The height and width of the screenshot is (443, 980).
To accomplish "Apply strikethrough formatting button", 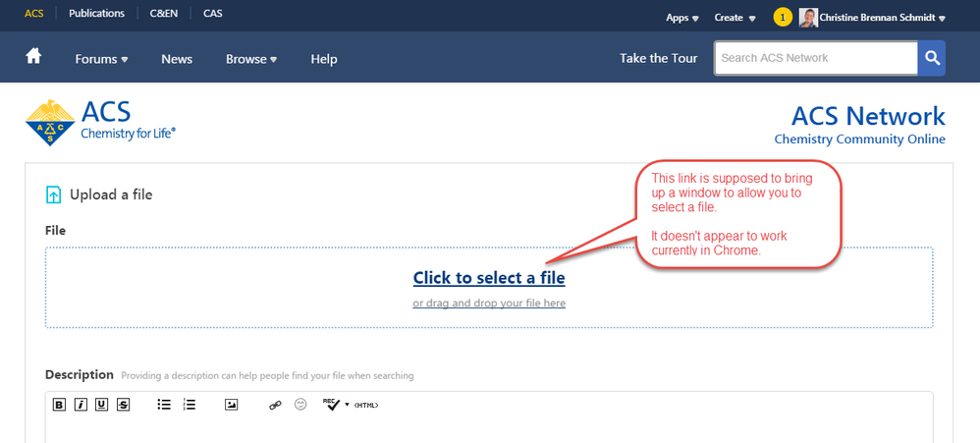I will point(124,405).
